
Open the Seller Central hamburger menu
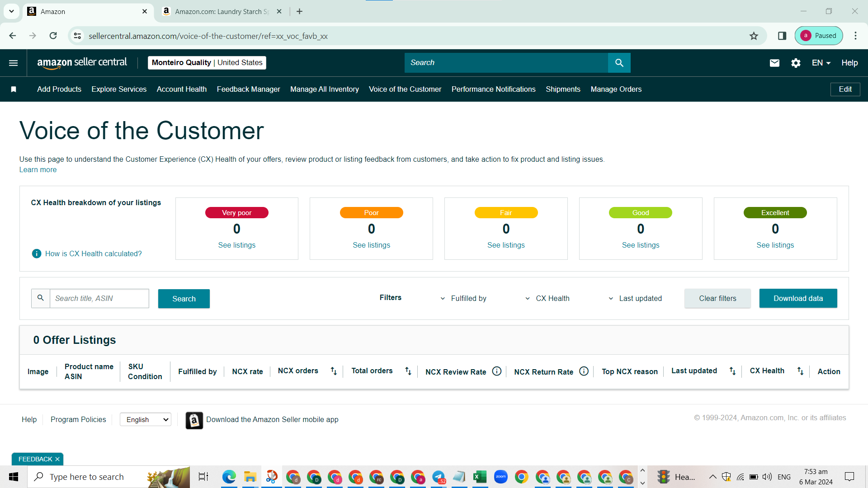pyautogui.click(x=14, y=63)
